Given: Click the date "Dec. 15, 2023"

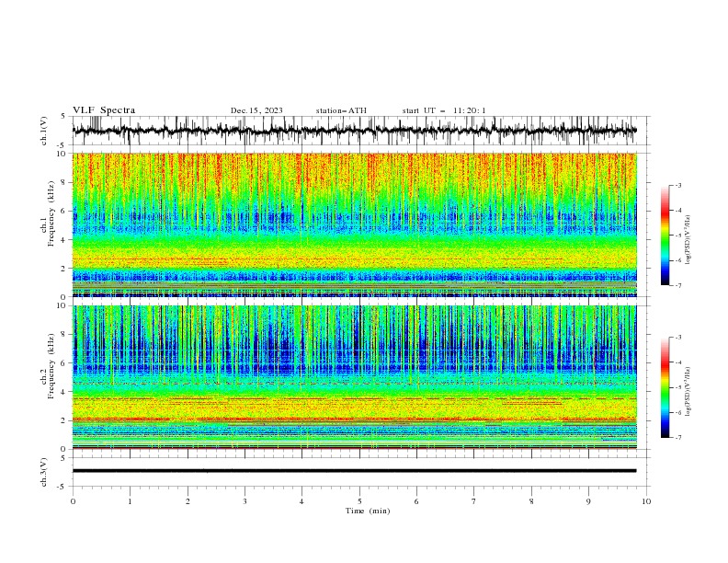Looking at the screenshot, I should (x=256, y=110).
